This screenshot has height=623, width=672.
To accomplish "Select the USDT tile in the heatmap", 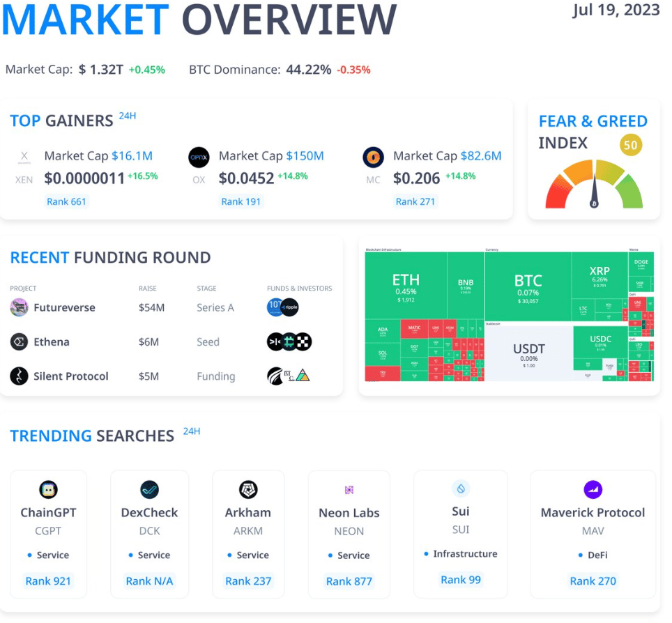I will pos(529,353).
